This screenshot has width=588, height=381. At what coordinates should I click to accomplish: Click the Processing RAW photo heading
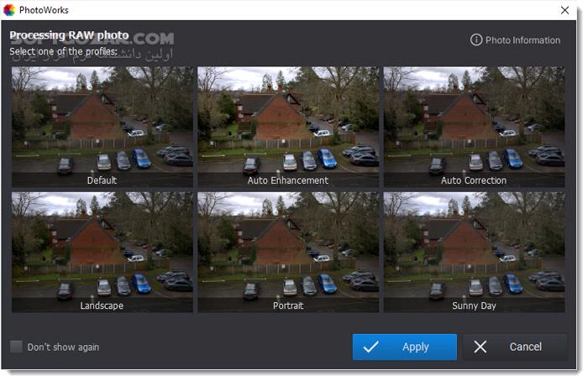pos(69,35)
